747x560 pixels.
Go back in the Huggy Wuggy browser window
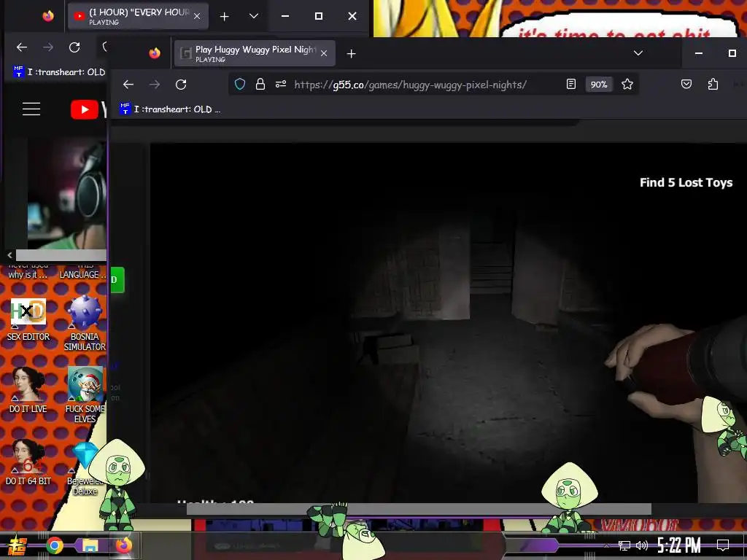pyautogui.click(x=128, y=85)
